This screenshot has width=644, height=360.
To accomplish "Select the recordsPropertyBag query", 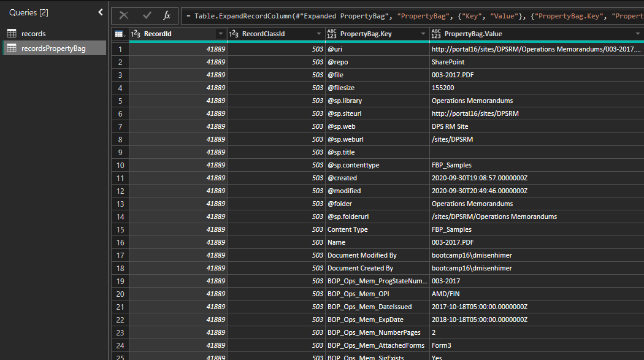I will pyautogui.click(x=53, y=48).
